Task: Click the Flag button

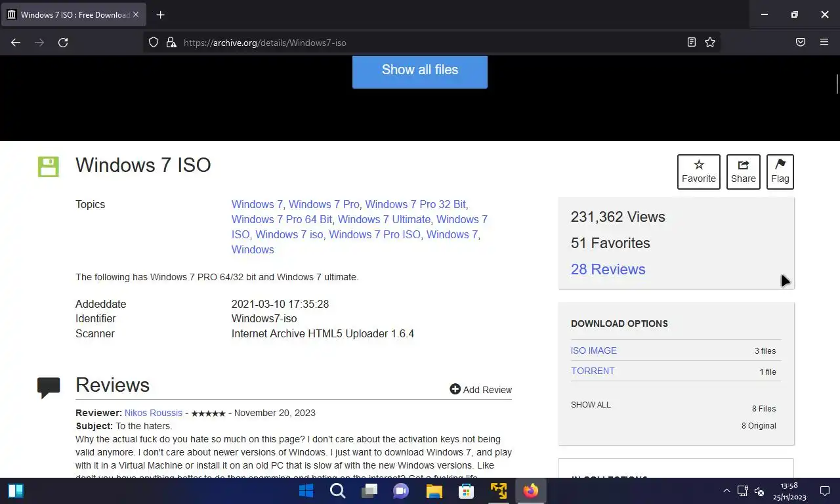Action: [780, 172]
